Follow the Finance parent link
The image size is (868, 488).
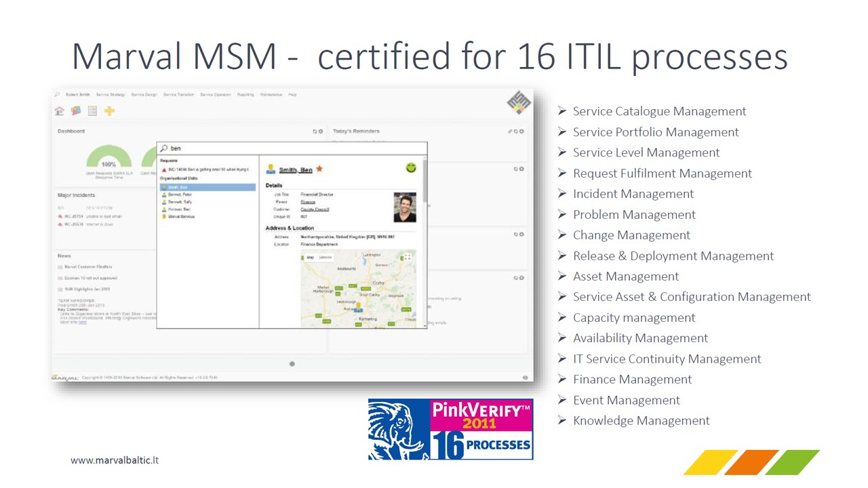(308, 202)
